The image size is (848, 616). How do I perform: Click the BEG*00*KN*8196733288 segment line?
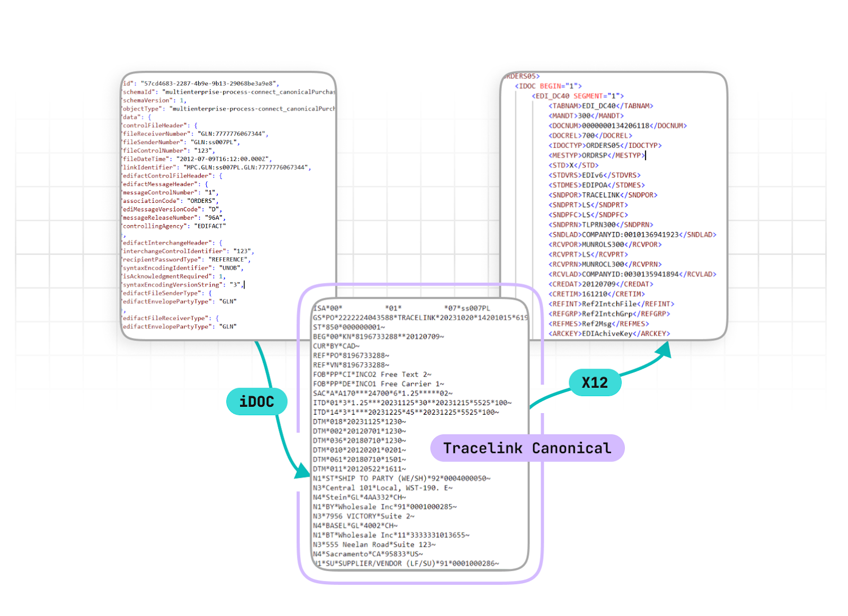[x=378, y=337]
